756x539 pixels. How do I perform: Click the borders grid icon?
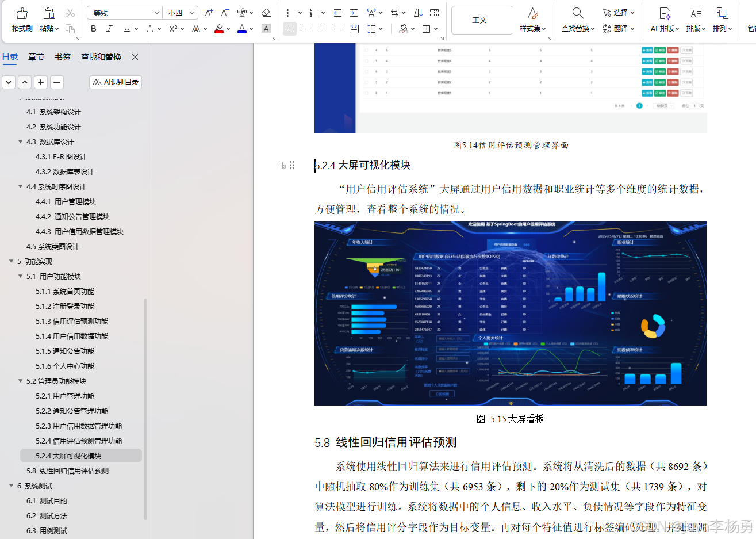427,29
